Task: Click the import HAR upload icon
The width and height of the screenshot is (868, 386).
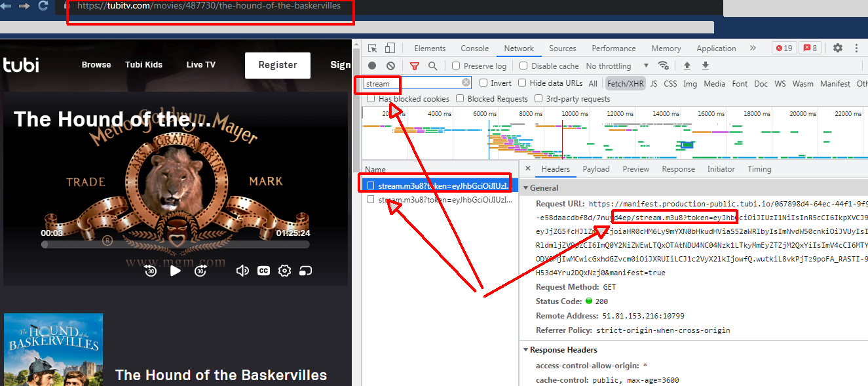Action: 687,66
